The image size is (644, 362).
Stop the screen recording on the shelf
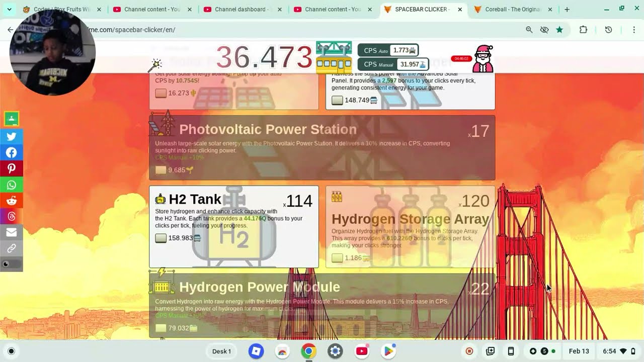coord(469,351)
